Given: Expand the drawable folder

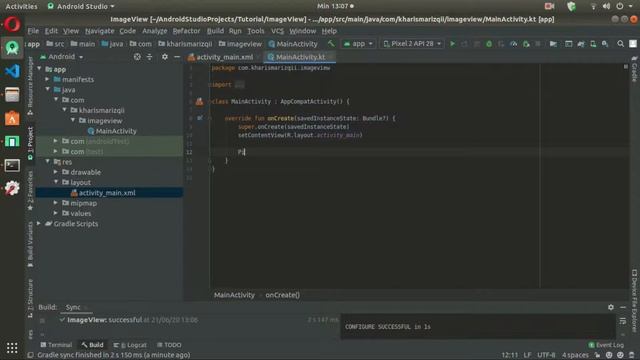Looking at the screenshot, I should [56, 172].
